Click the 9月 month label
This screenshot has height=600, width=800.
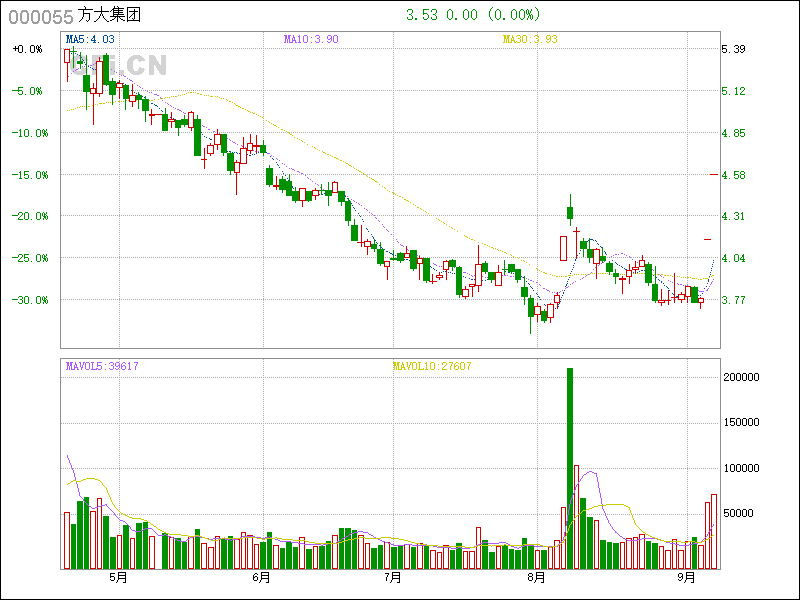686,578
